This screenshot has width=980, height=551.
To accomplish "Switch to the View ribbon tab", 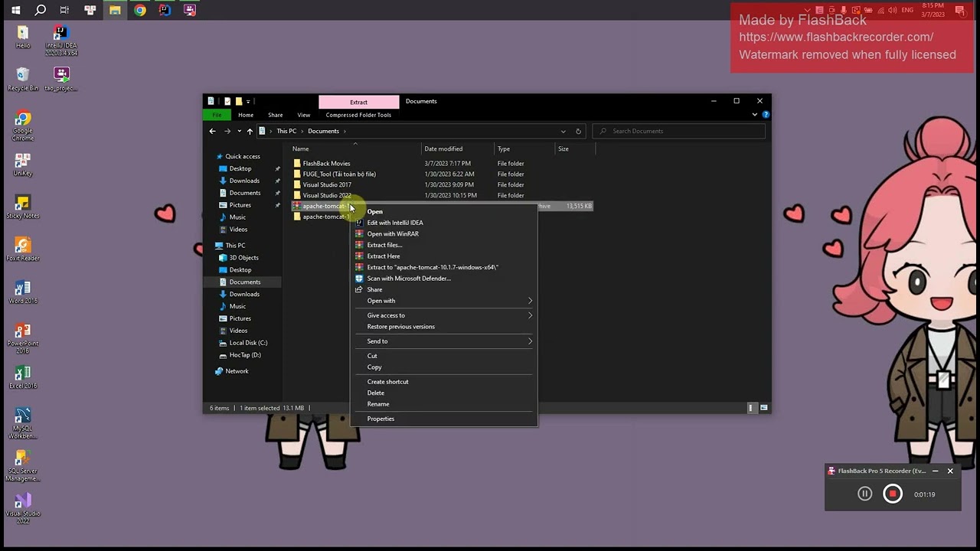I will (x=304, y=115).
